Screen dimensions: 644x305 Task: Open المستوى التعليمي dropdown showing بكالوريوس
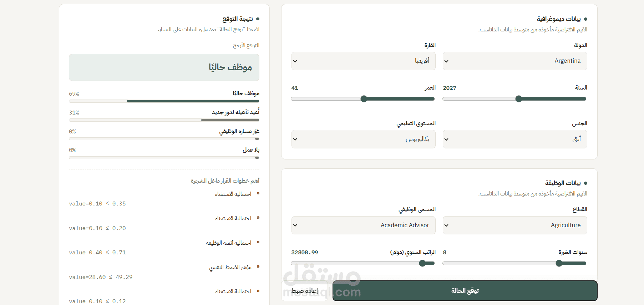click(363, 139)
